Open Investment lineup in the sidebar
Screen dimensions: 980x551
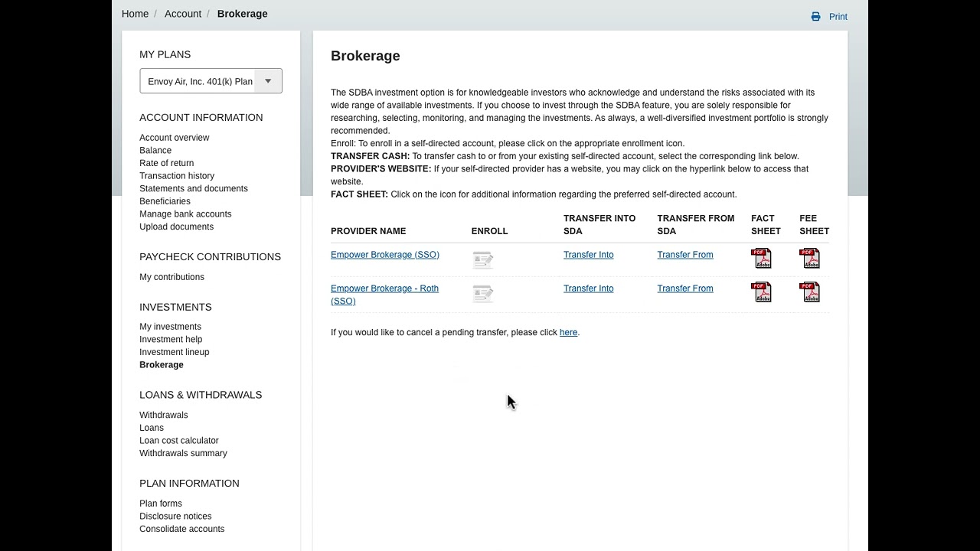pos(175,352)
